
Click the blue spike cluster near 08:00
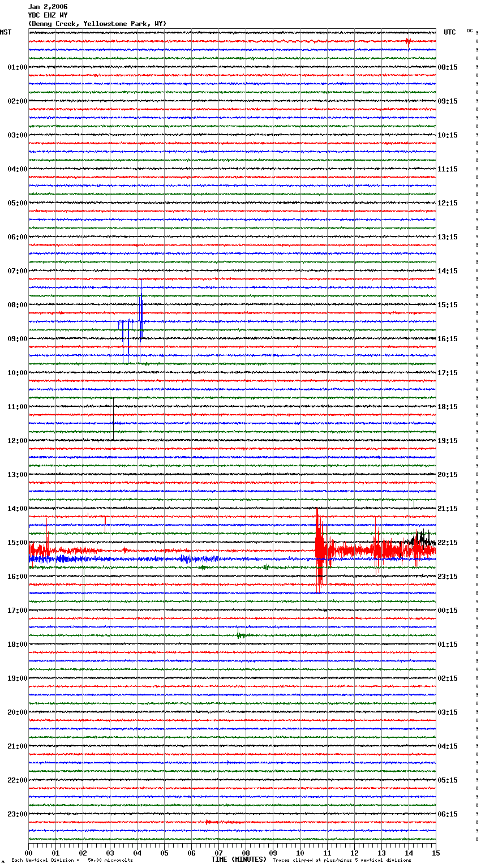(131, 321)
